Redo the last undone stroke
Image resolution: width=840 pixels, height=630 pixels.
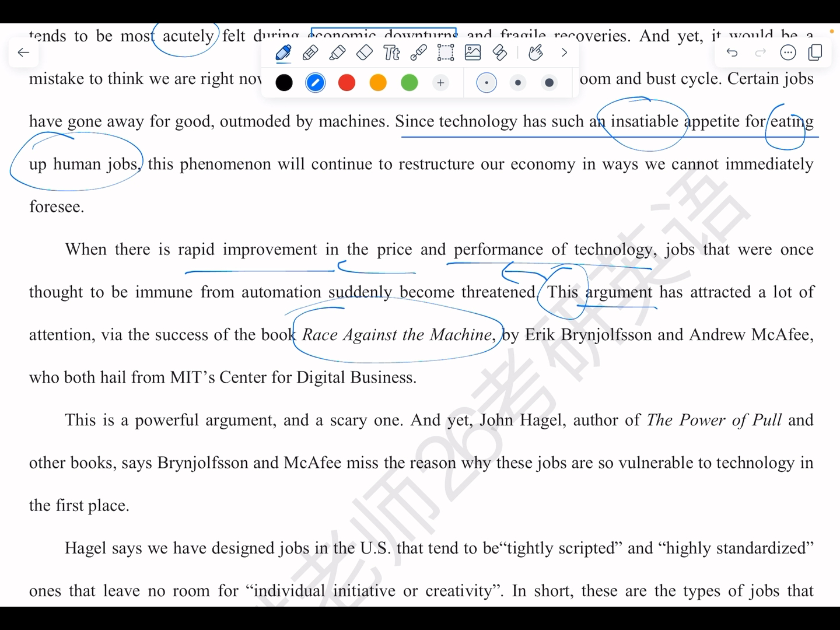(760, 52)
